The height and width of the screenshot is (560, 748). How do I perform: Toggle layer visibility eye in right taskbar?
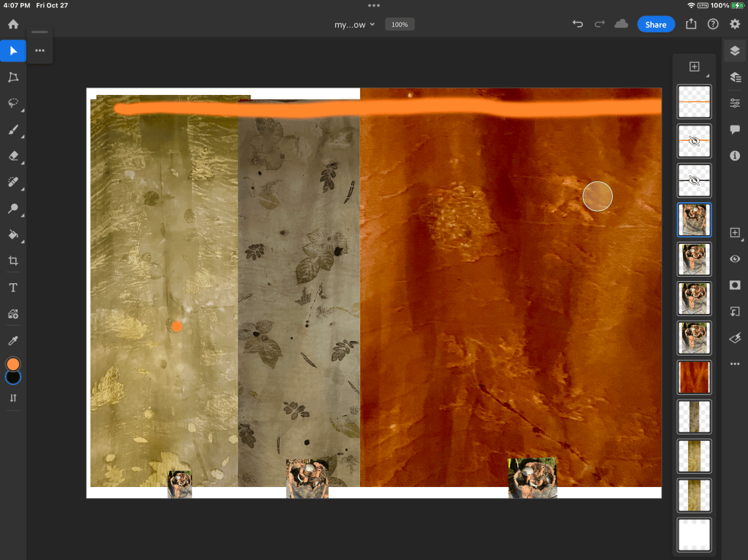coord(735,259)
